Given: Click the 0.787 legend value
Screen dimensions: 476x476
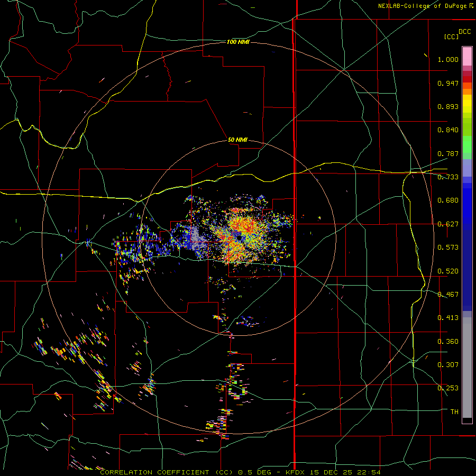Looking at the screenshot, I should (x=448, y=153).
